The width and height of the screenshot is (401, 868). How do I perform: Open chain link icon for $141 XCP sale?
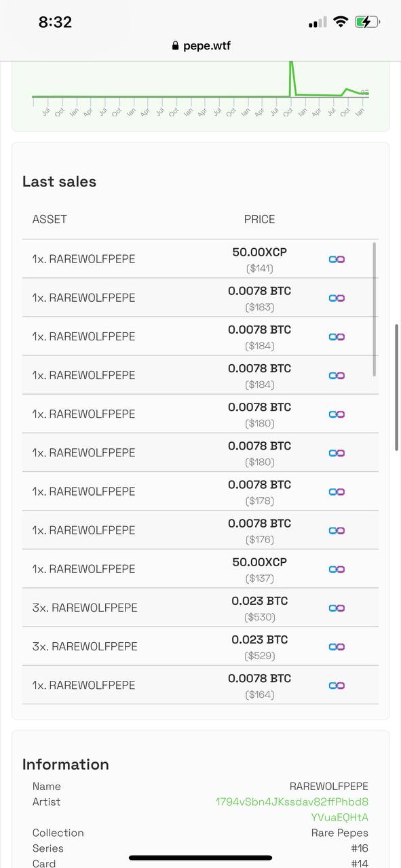tap(337, 259)
